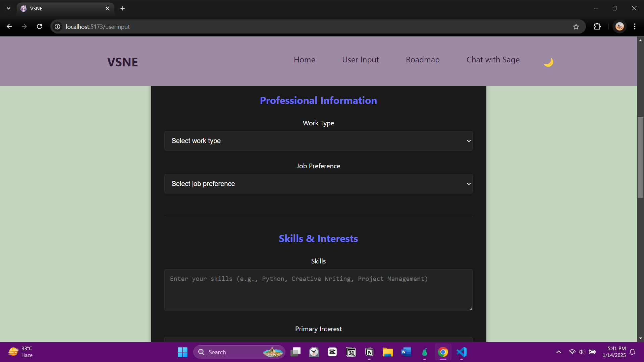Open Notion from taskbar
This screenshot has height=362, width=644.
pyautogui.click(x=369, y=352)
